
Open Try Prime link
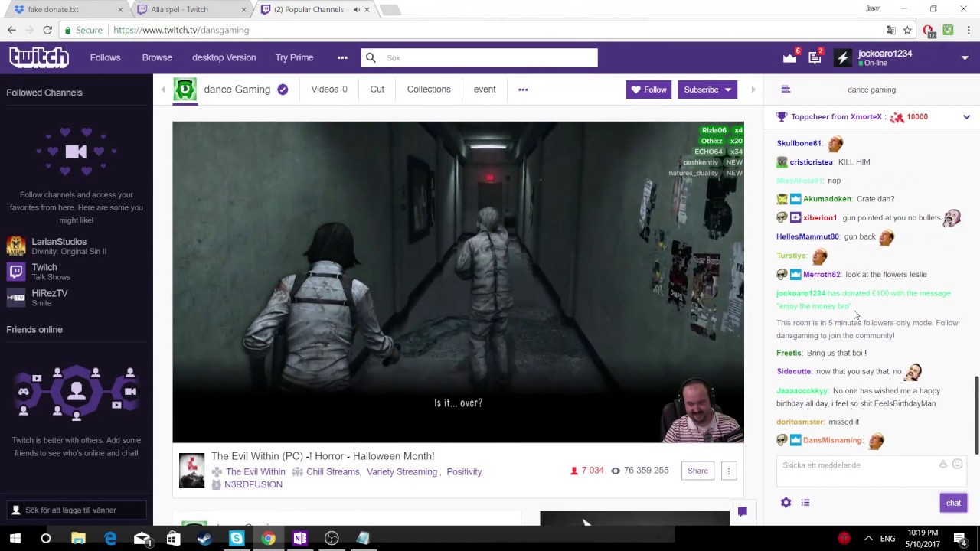294,57
